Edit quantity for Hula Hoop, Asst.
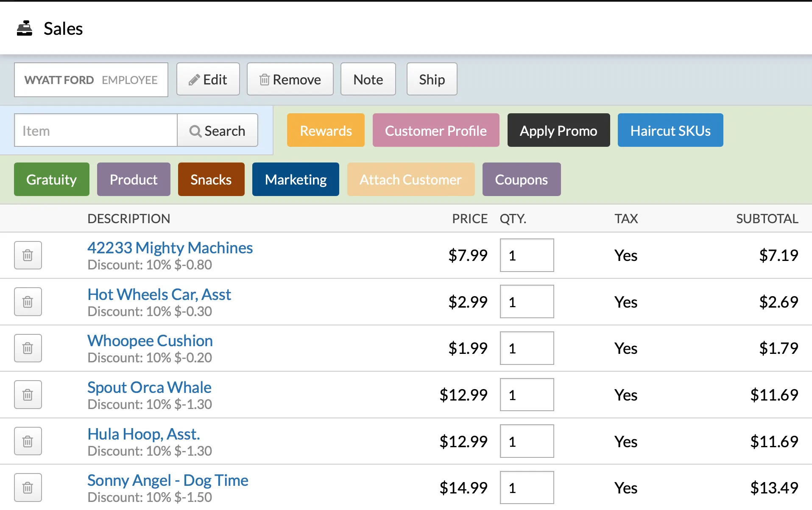Viewport: 812px width, 510px height. pos(527,441)
